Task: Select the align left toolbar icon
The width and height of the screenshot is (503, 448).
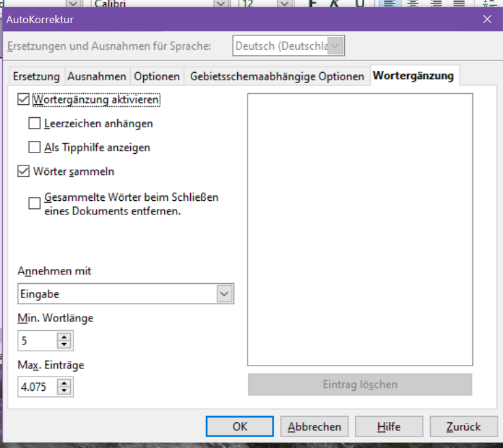Action: (x=388, y=3)
